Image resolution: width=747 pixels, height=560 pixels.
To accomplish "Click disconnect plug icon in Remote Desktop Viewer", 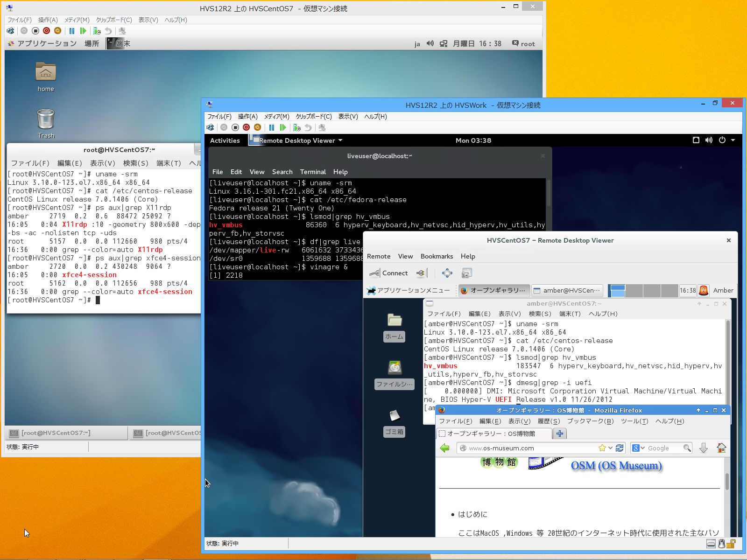I will pos(422,273).
